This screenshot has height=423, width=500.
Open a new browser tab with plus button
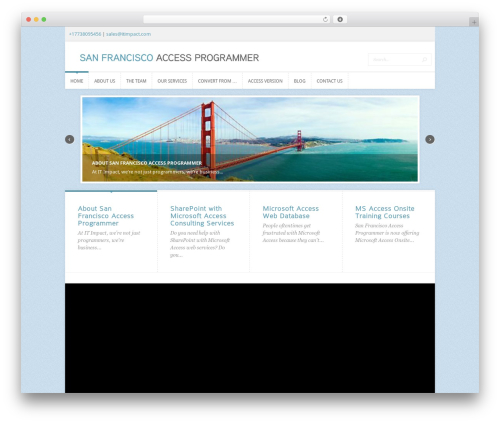pyautogui.click(x=474, y=22)
